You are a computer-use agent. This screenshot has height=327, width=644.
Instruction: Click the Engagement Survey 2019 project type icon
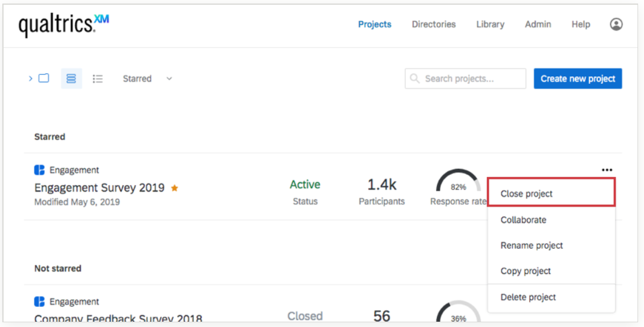pos(40,170)
